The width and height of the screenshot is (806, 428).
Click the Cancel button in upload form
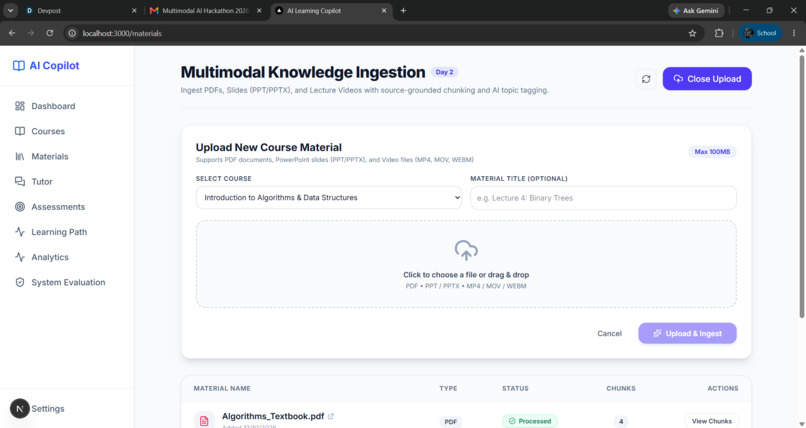tap(609, 333)
